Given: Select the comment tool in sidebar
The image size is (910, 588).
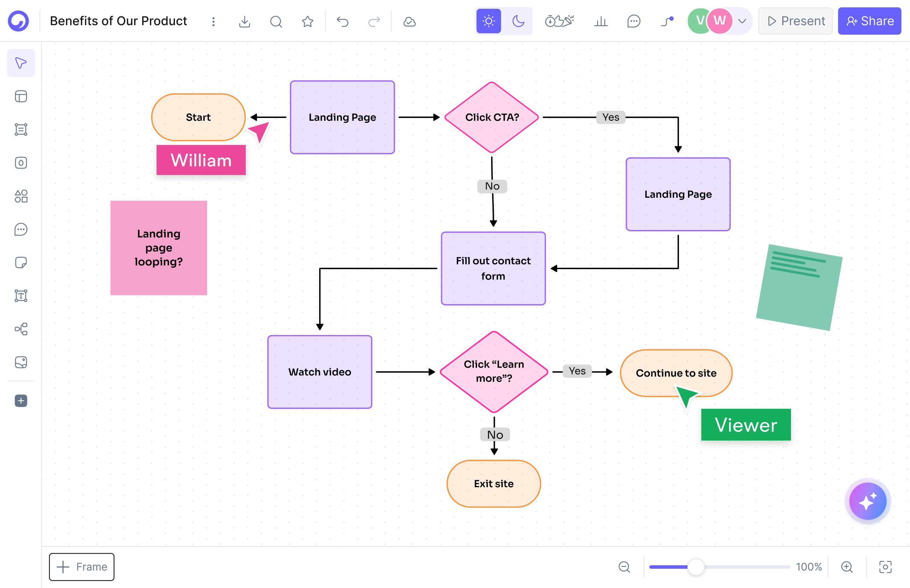Looking at the screenshot, I should pos(21,230).
